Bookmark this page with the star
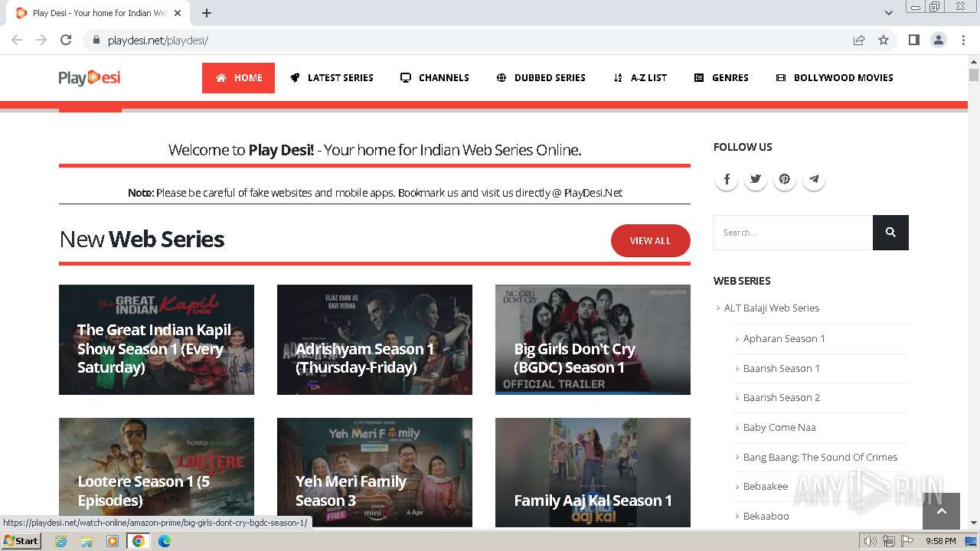This screenshot has height=551, width=980. point(884,40)
